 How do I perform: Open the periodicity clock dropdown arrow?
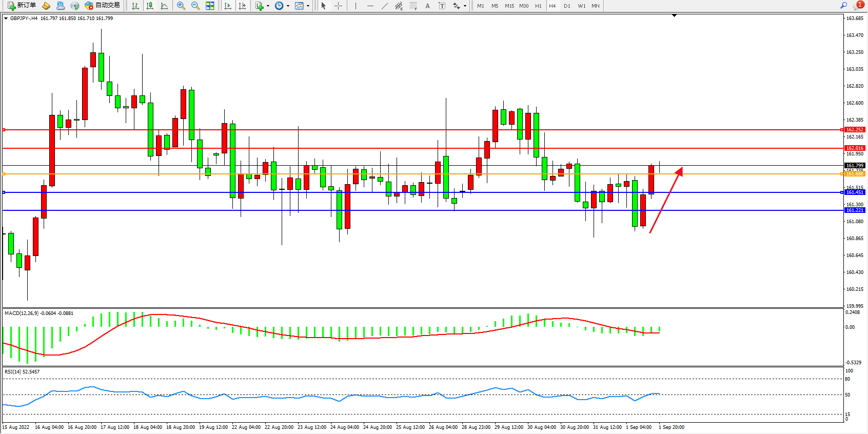(x=288, y=6)
